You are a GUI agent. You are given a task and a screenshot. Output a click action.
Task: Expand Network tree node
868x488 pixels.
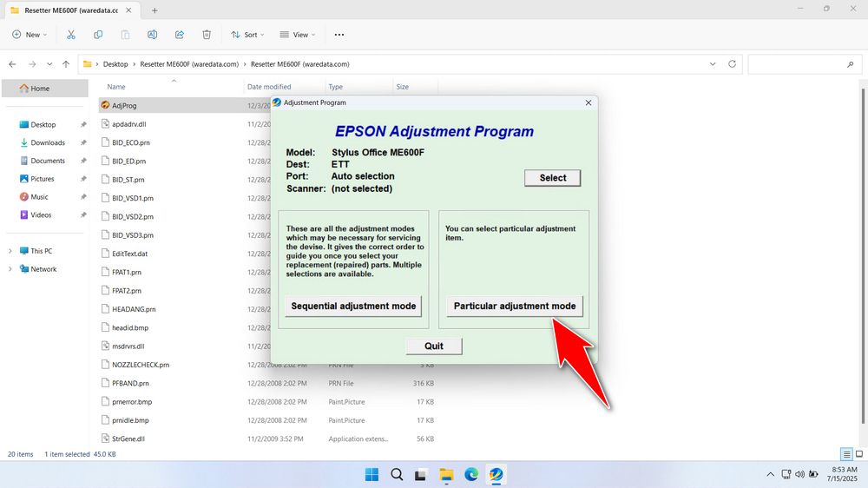10,269
